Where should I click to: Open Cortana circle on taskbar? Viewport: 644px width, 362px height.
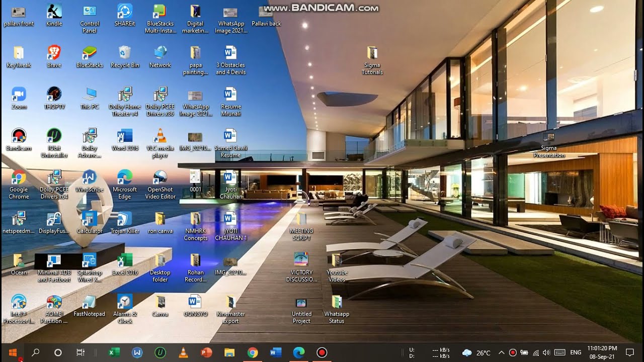click(58, 352)
